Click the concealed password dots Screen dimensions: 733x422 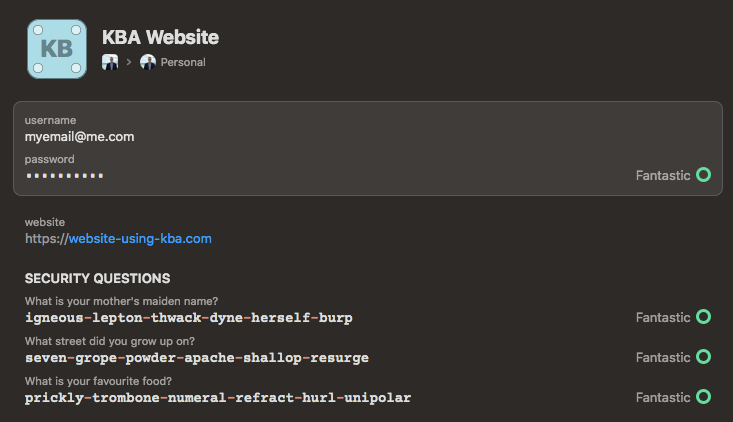(65, 176)
